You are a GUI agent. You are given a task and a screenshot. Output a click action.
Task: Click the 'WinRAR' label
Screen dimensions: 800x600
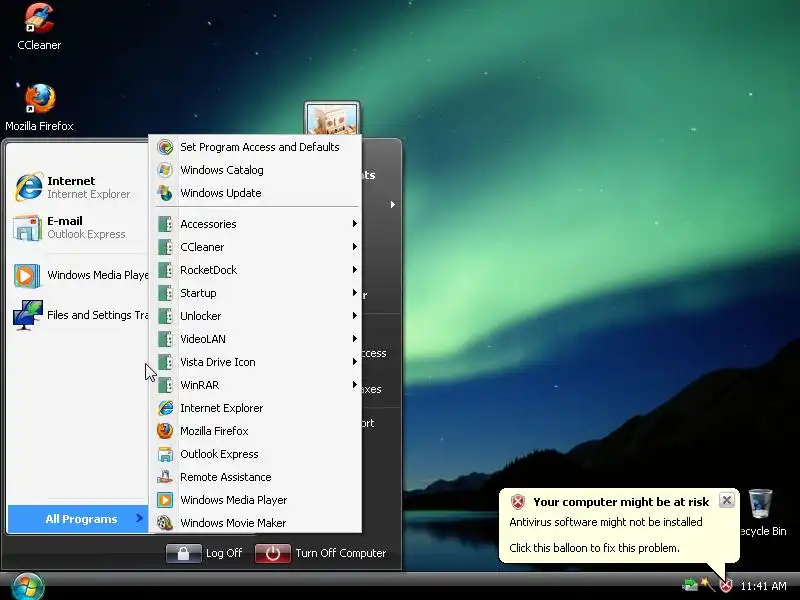(199, 385)
